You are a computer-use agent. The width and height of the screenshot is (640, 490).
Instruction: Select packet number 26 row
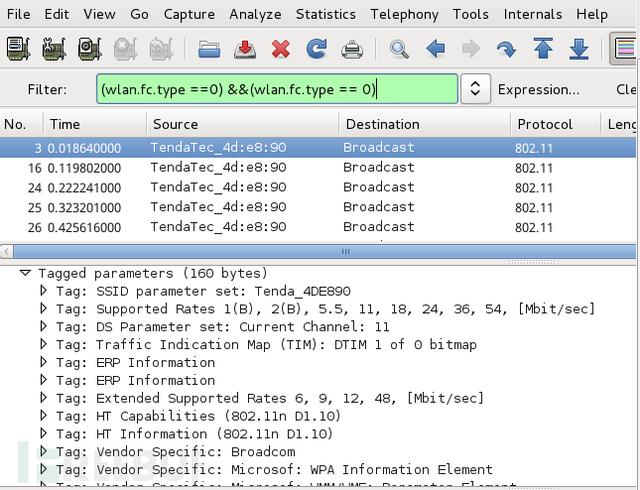318,227
